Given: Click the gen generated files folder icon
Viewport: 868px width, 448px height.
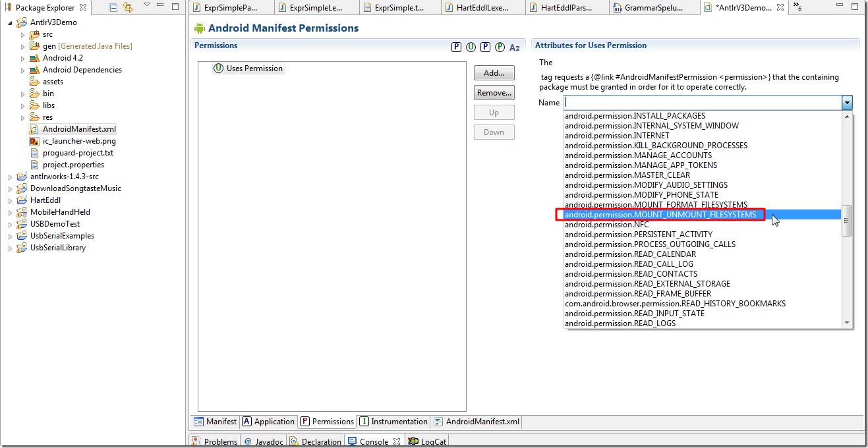Looking at the screenshot, I should tap(34, 46).
